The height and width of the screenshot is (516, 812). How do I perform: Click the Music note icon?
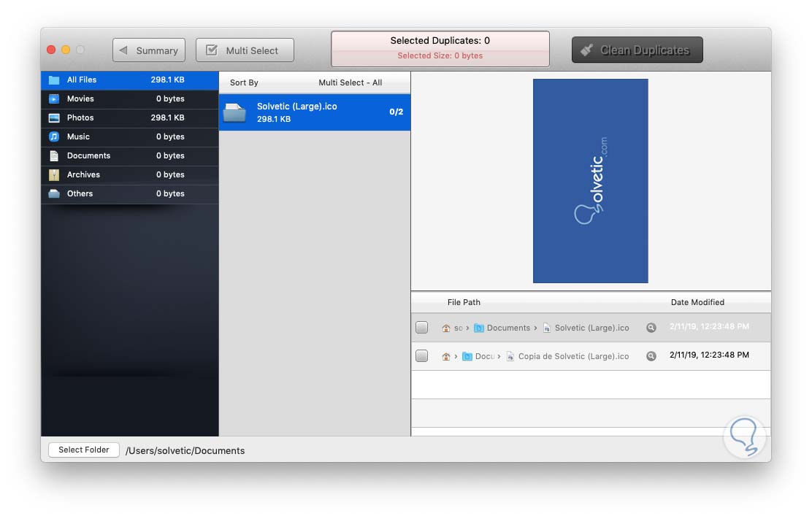point(54,136)
